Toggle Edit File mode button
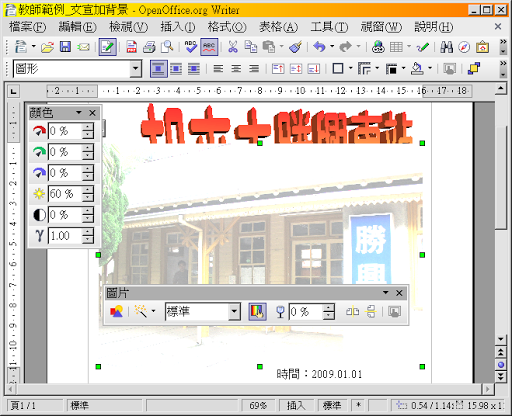512x416 pixels. [x=107, y=47]
